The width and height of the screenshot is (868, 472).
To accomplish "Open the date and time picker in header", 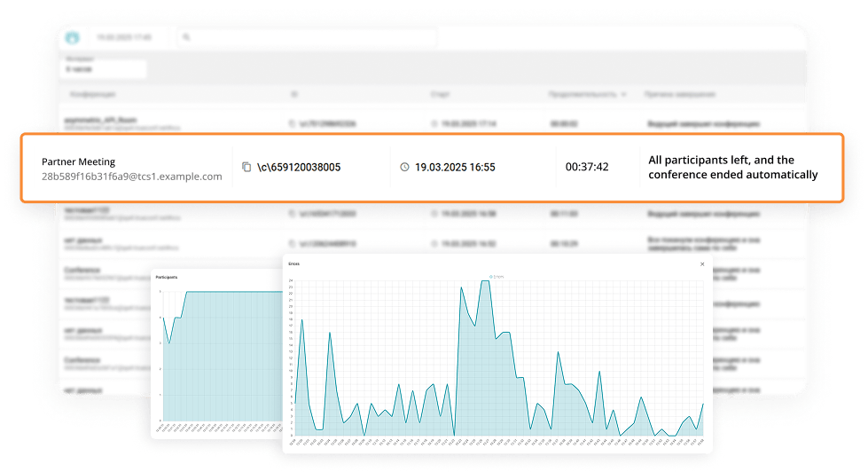I will pos(124,37).
